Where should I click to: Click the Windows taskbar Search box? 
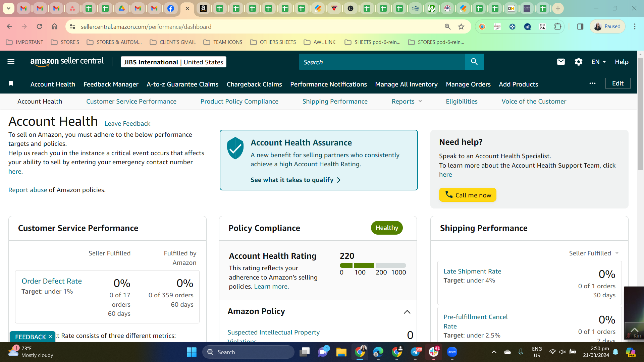point(248,352)
